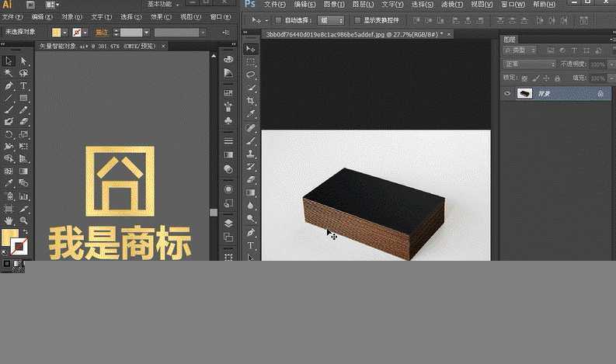Open tool preset picker arrow in Photoshop options
The image size is (616, 364).
266,20
